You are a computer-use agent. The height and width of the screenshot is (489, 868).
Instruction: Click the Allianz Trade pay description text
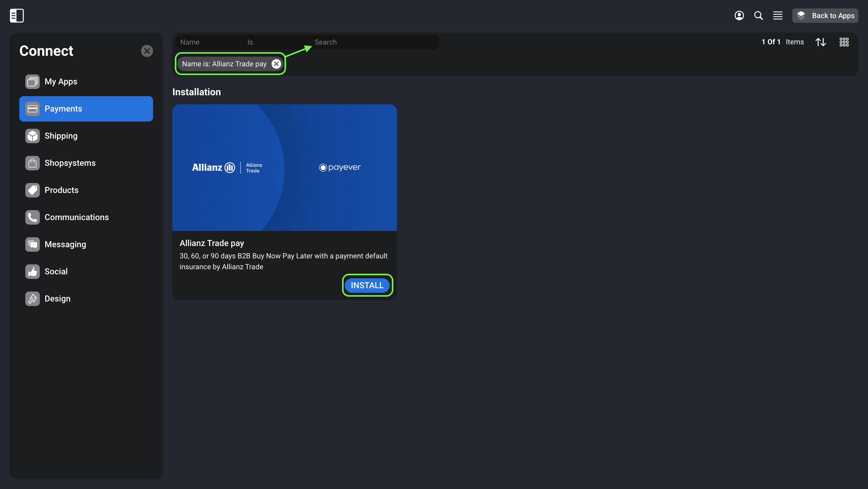pyautogui.click(x=283, y=261)
